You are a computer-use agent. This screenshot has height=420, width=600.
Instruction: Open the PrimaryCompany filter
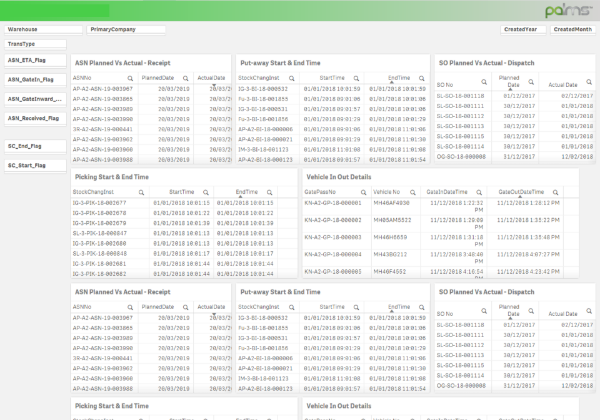point(125,30)
